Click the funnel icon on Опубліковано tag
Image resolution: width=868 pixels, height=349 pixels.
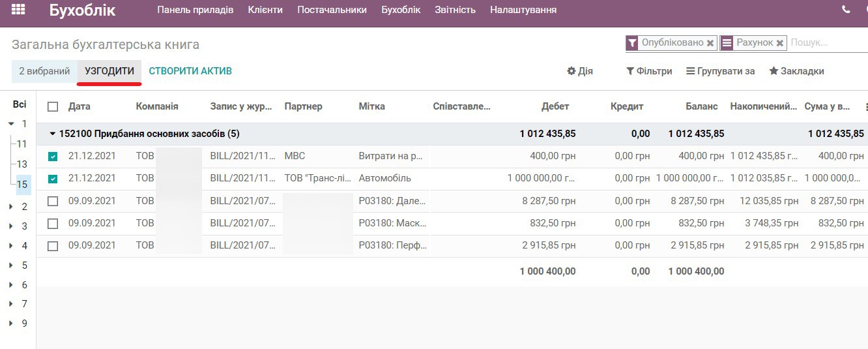coord(631,43)
